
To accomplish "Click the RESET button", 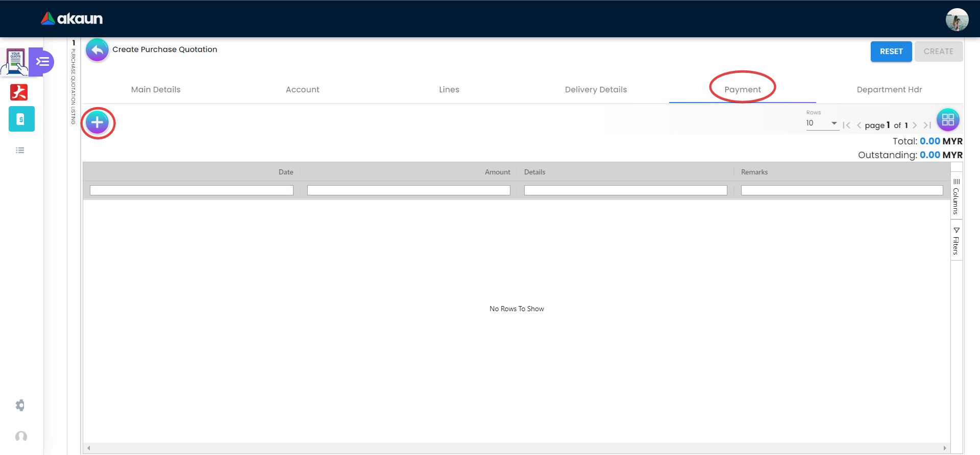I will (891, 52).
